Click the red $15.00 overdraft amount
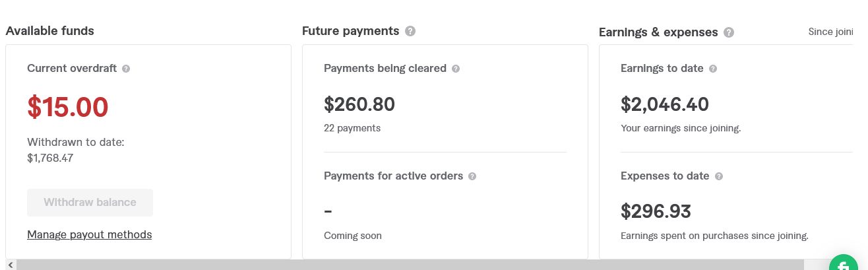The width and height of the screenshot is (868, 270). click(68, 107)
